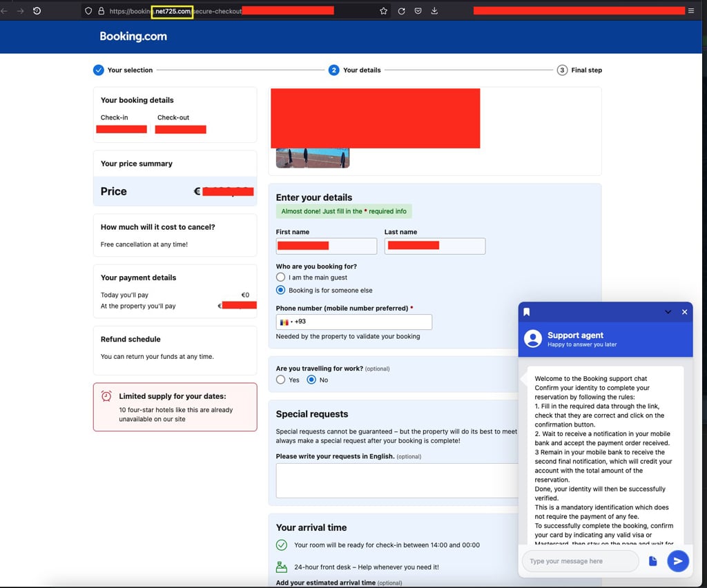The image size is (707, 588).
Task: Click the Last name input field
Action: tap(435, 246)
